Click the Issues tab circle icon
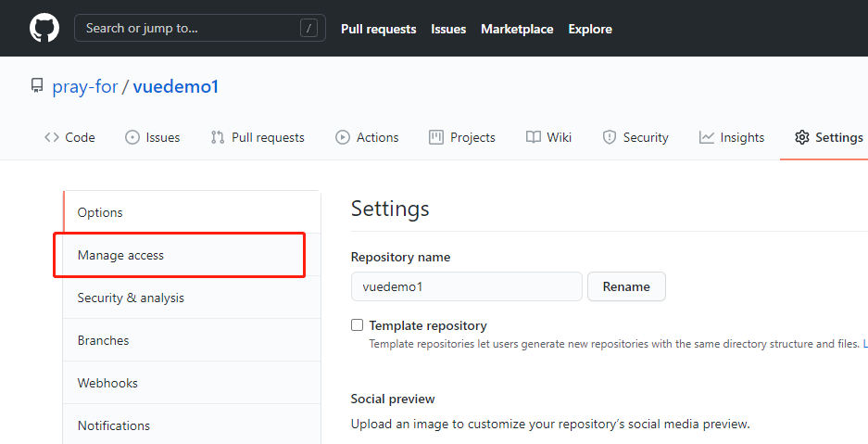 tap(132, 137)
